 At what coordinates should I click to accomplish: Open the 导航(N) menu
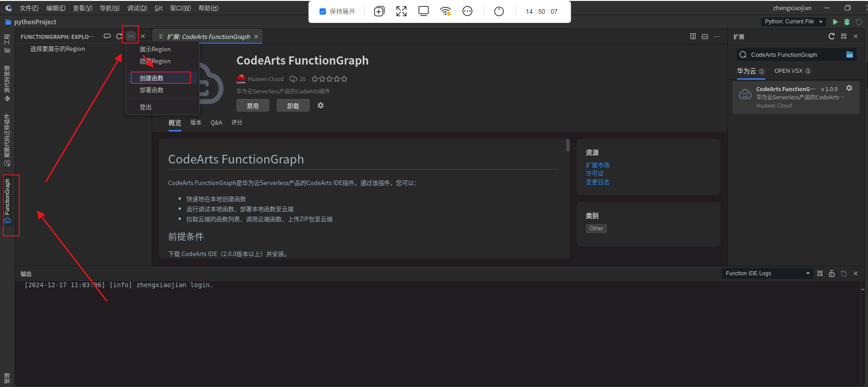click(x=109, y=8)
